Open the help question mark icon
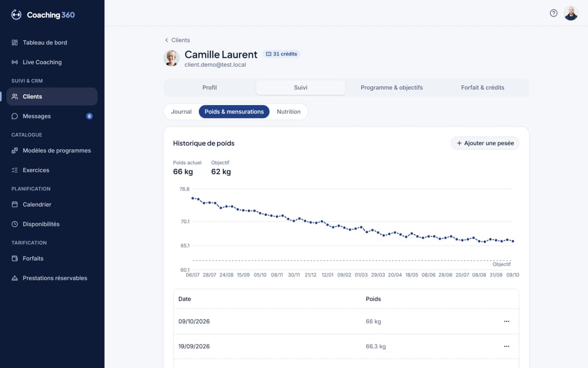This screenshot has width=588, height=368. point(554,13)
